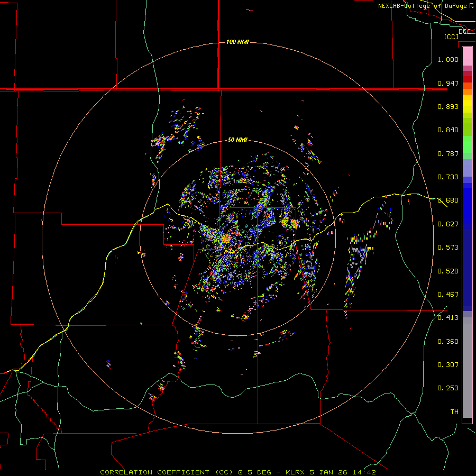Select the 0.413 scale value
Viewport: 476px width, 476px height.
click(x=448, y=318)
